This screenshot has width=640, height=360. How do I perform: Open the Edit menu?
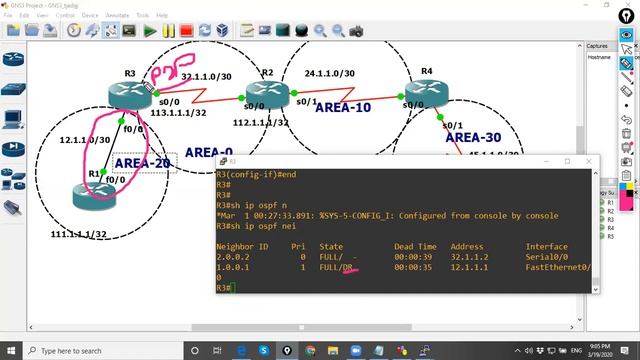click(24, 15)
